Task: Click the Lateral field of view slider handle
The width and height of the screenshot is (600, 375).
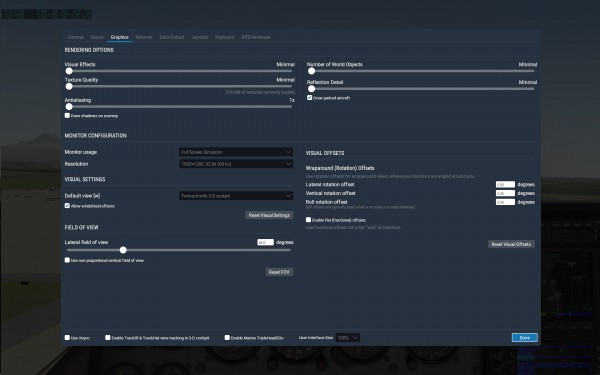Action: 123,250
